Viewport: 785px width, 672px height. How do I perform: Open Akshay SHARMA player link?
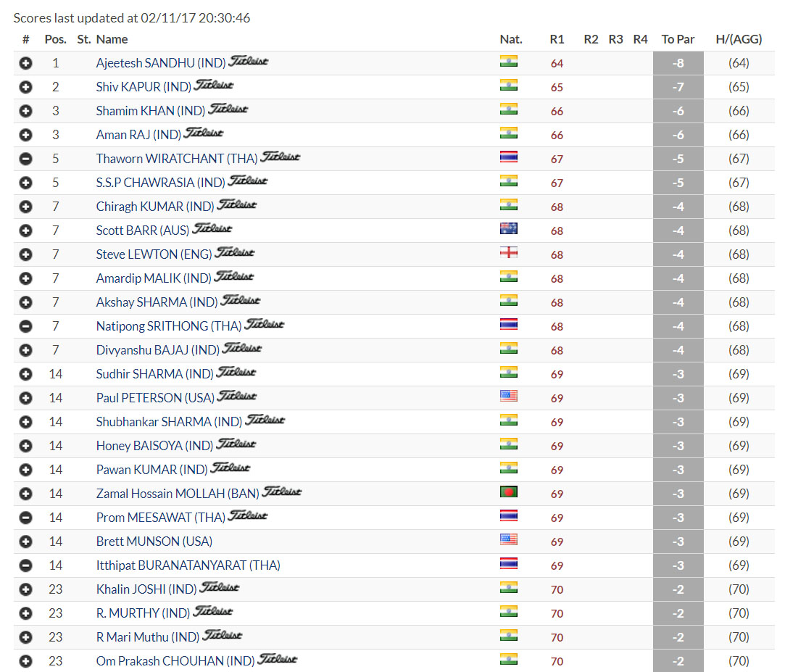coord(157,302)
